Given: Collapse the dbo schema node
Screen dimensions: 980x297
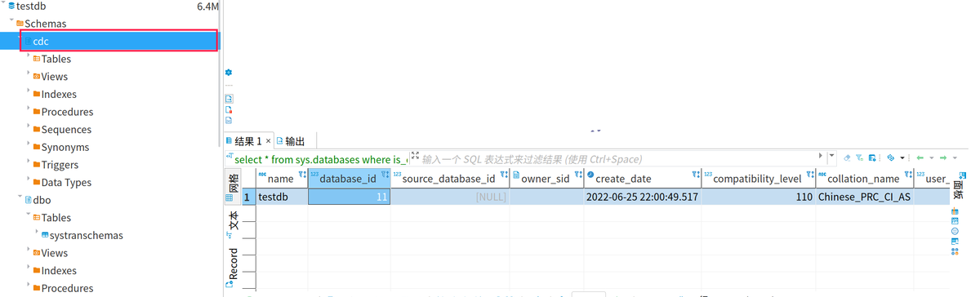Looking at the screenshot, I should pyautogui.click(x=20, y=197).
